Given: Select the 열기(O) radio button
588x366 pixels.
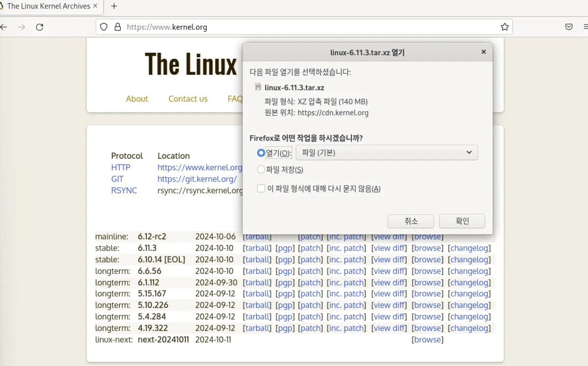Looking at the screenshot, I should point(261,153).
